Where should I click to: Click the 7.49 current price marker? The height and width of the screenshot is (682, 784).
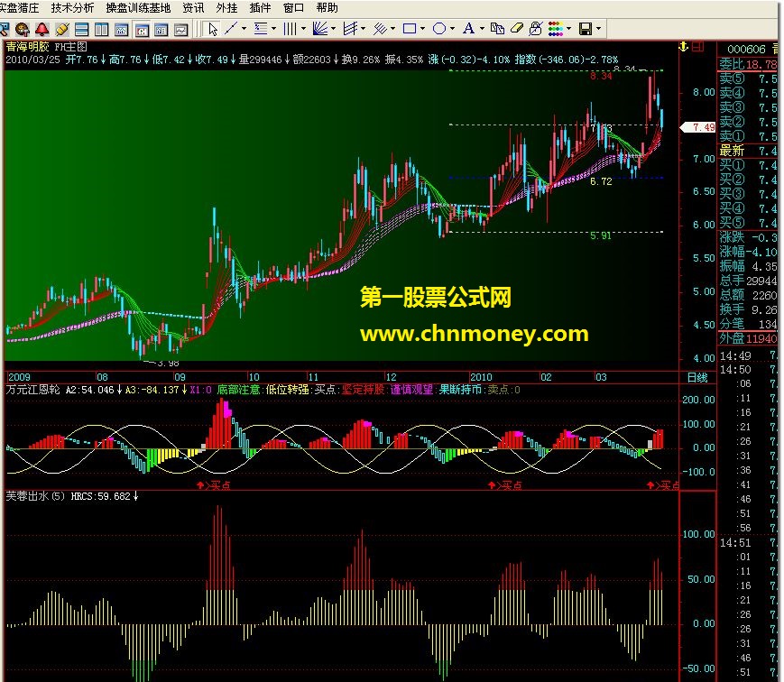coord(698,127)
